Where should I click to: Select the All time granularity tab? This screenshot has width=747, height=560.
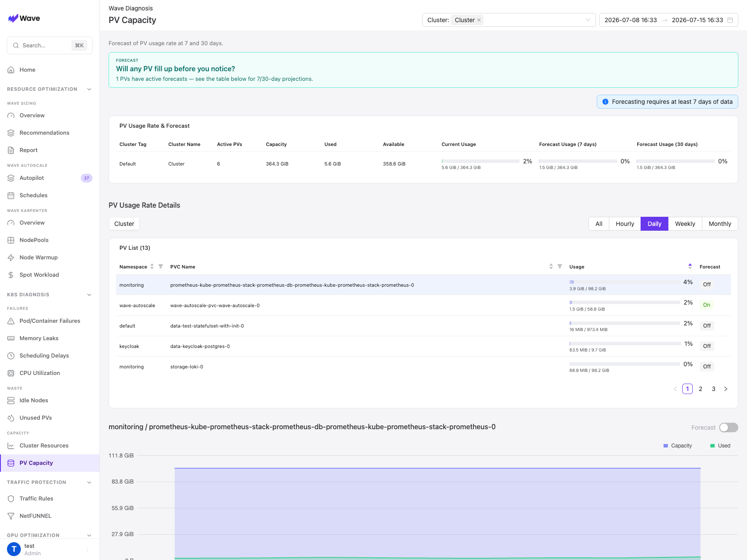[599, 224]
